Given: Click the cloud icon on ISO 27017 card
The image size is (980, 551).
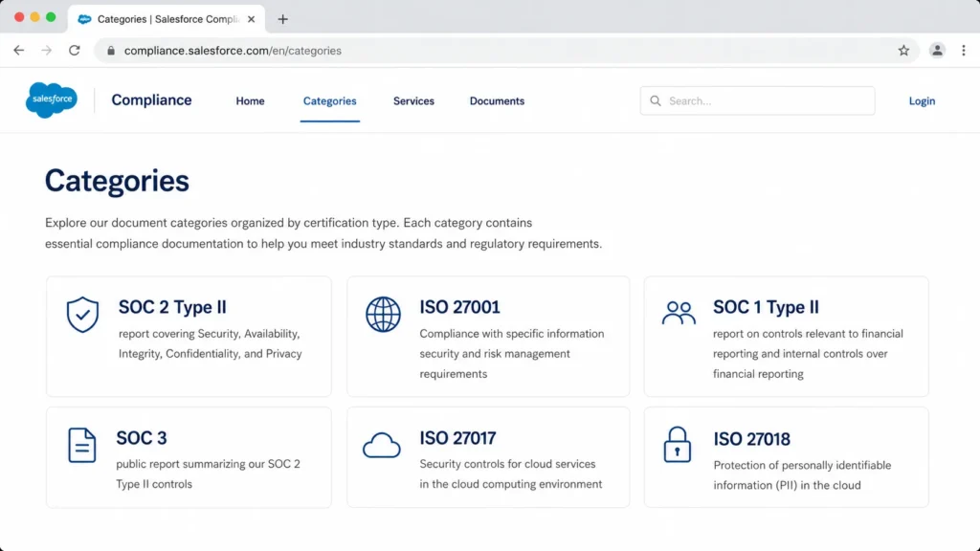Looking at the screenshot, I should click(x=381, y=446).
